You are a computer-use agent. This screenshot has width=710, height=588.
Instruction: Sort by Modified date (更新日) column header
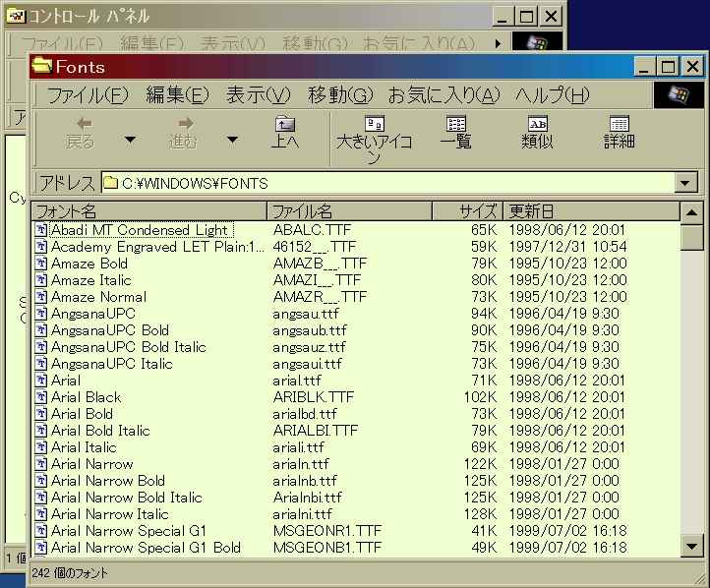click(591, 211)
